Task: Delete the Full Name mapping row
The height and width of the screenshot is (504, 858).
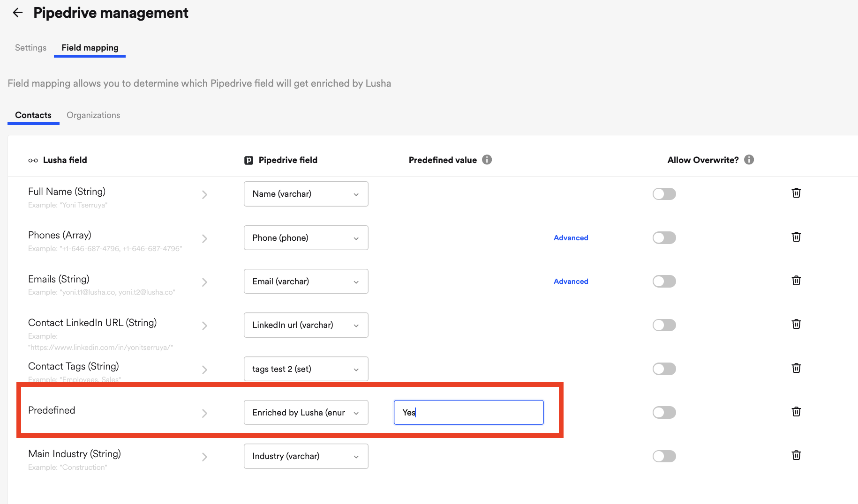Action: [x=796, y=193]
